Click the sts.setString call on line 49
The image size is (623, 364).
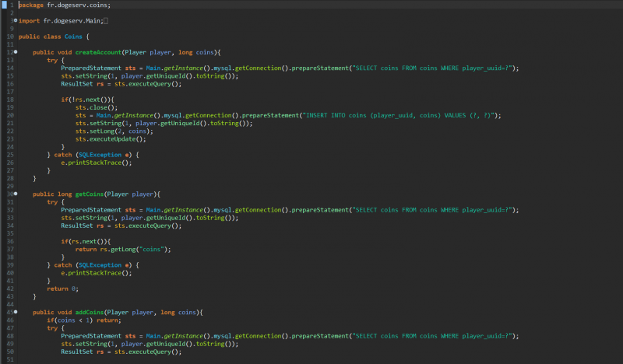click(x=150, y=344)
